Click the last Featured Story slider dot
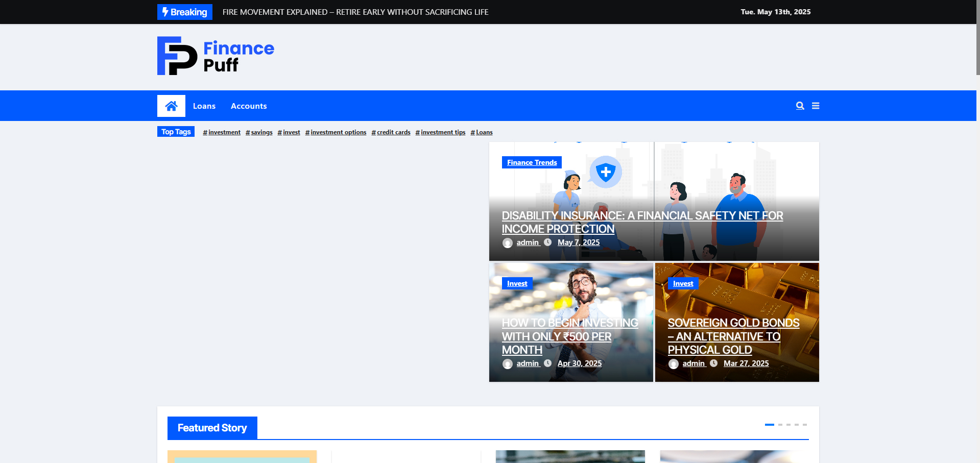This screenshot has height=463, width=980. [805, 425]
